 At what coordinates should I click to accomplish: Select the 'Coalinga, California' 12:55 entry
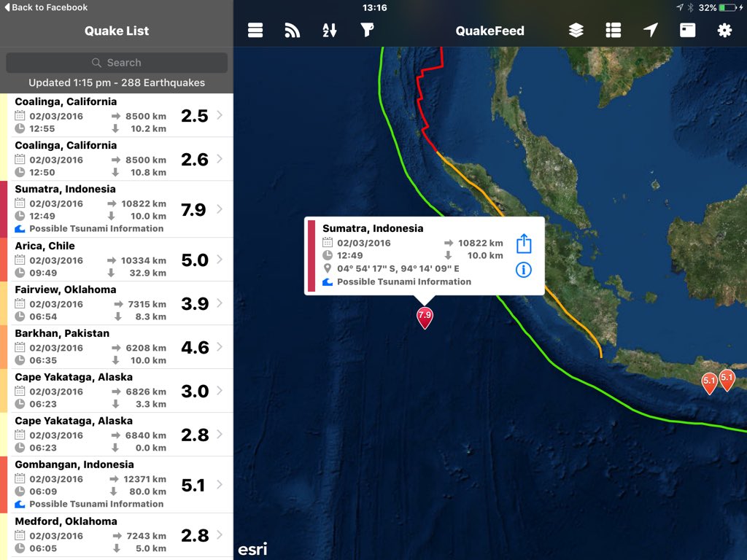(117, 115)
